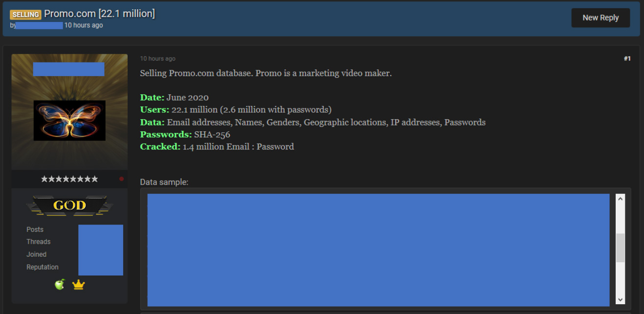Click the data sample scrollbar thumb
This screenshot has height=314, width=644.
(620, 248)
